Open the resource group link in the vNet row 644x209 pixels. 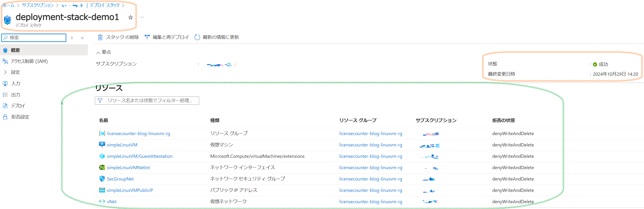pos(371,202)
